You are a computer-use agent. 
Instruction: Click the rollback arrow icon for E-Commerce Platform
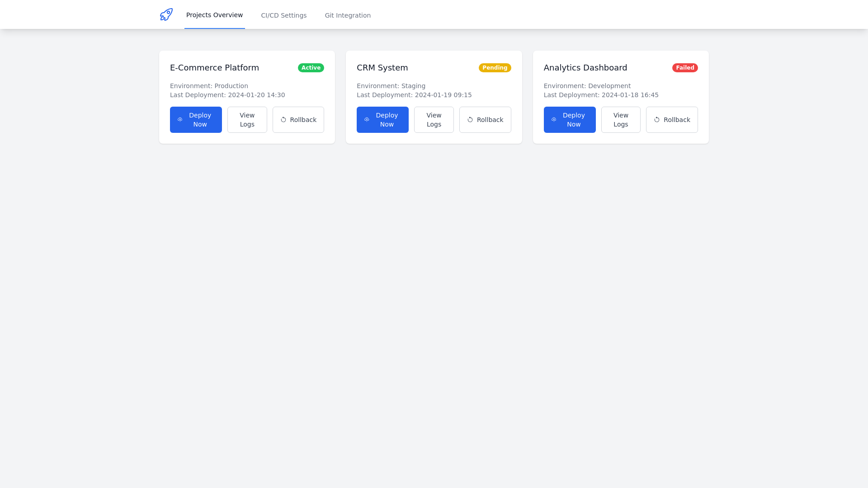point(283,119)
